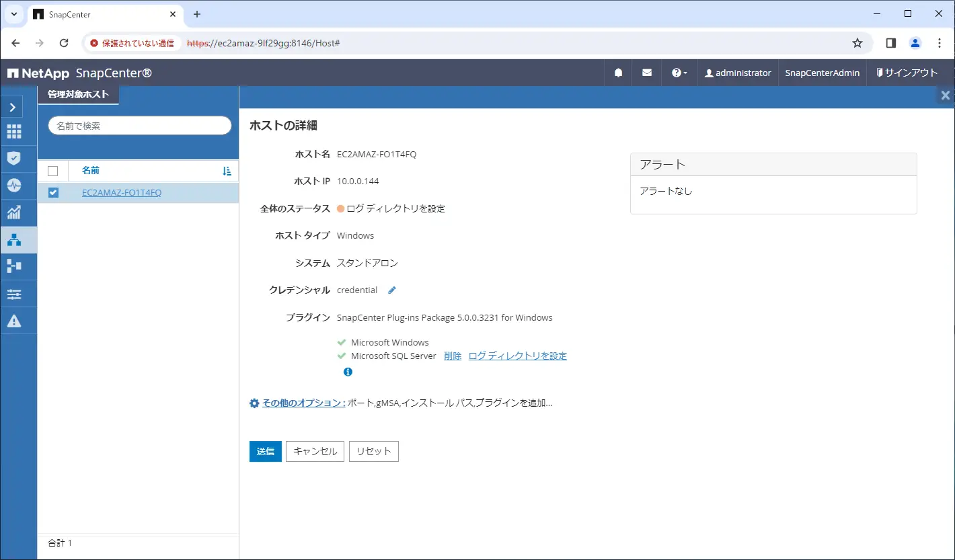Click the gear icon beside その他のオプション
The image size is (955, 560).
[254, 403]
